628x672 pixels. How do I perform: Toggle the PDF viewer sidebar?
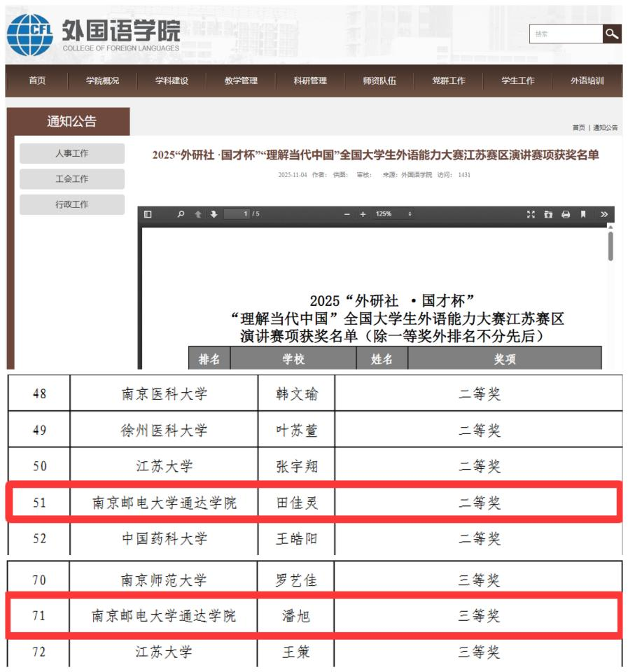pos(148,214)
